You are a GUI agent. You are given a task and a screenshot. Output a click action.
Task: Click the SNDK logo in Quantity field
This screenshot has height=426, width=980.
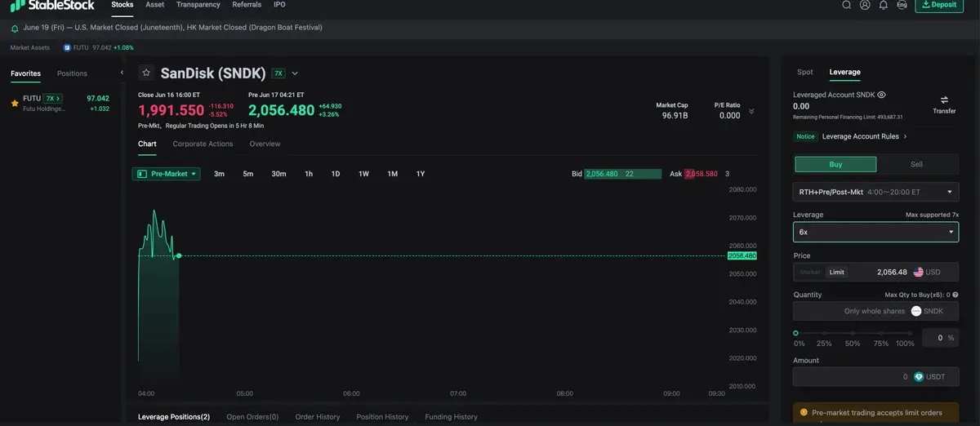click(x=916, y=311)
